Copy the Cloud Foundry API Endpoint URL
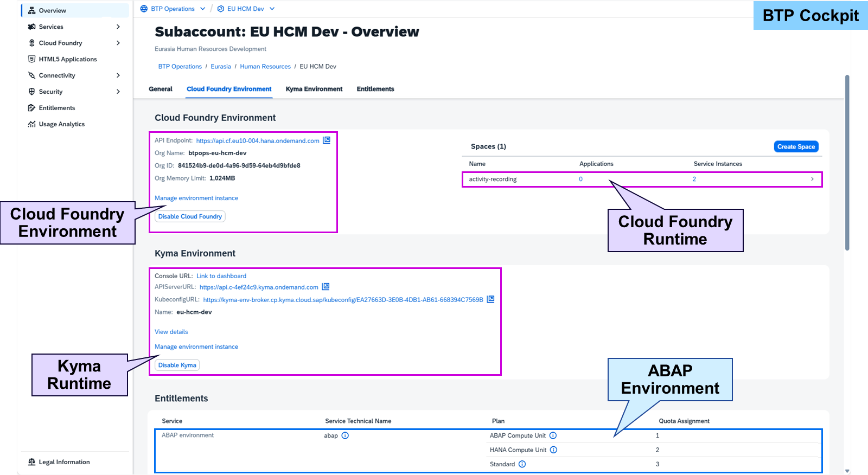This screenshot has width=868, height=475. [327, 140]
